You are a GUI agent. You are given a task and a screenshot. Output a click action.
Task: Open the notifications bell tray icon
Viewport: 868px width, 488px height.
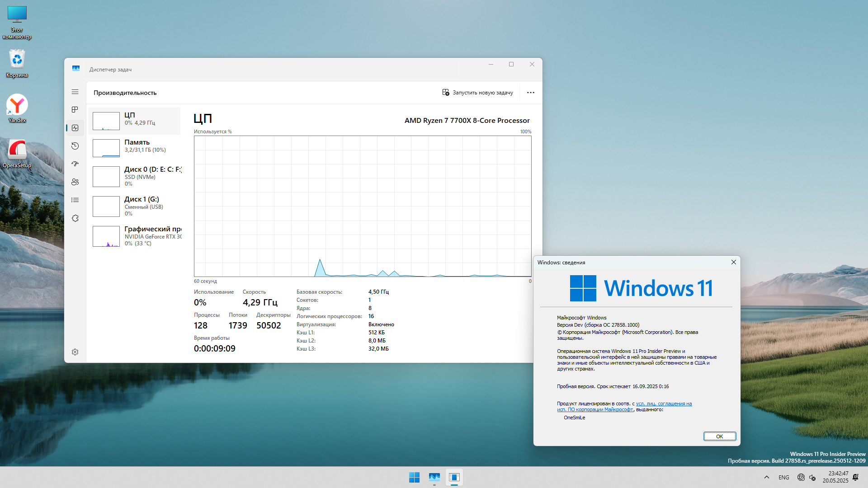point(856,477)
